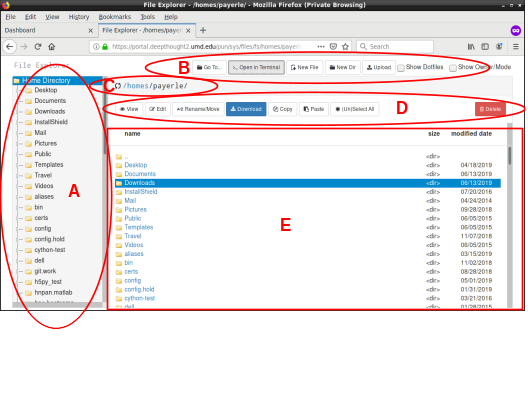Click the New Dir button

click(342, 67)
